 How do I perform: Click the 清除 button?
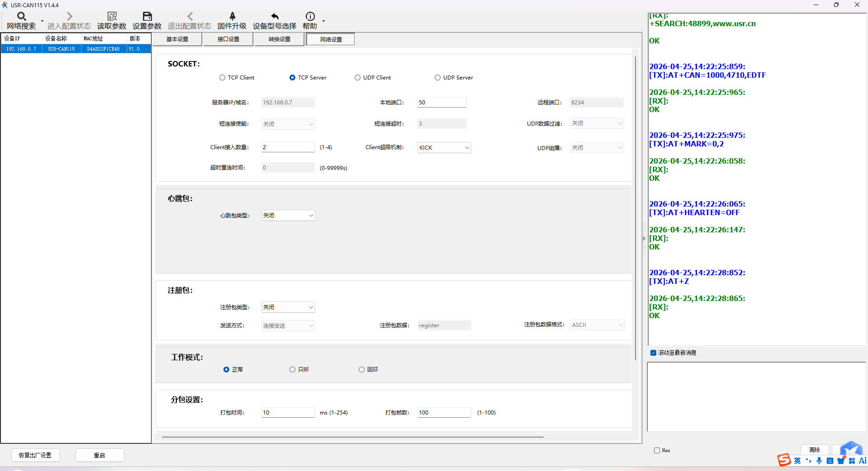(815, 450)
